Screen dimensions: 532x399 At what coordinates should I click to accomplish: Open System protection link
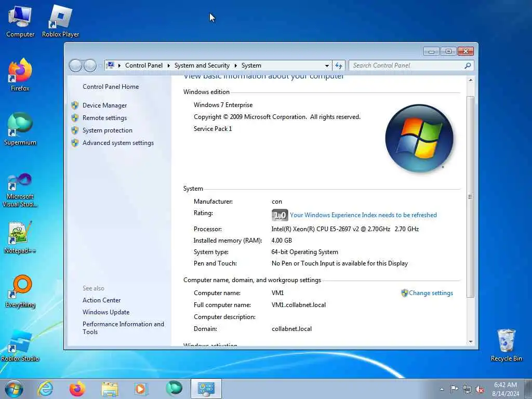point(108,130)
